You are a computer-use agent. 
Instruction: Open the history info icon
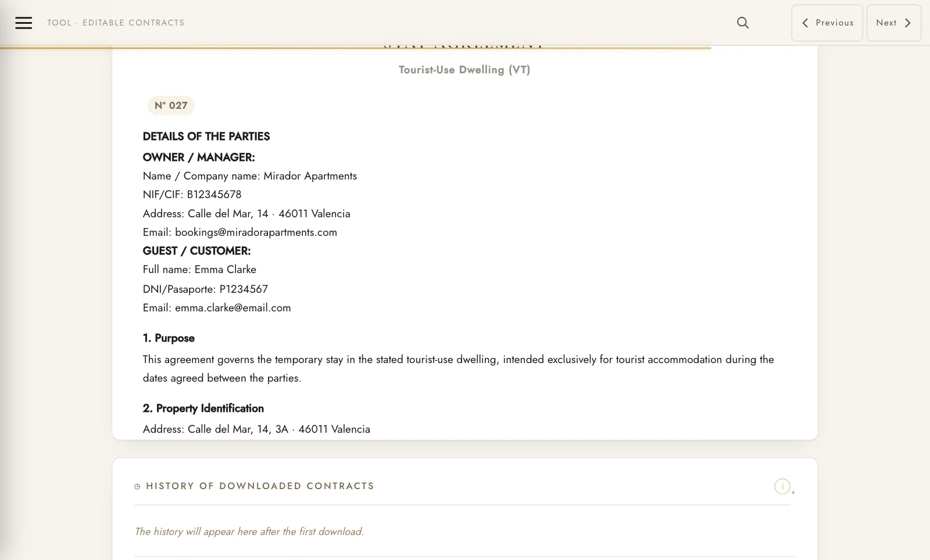(x=782, y=486)
